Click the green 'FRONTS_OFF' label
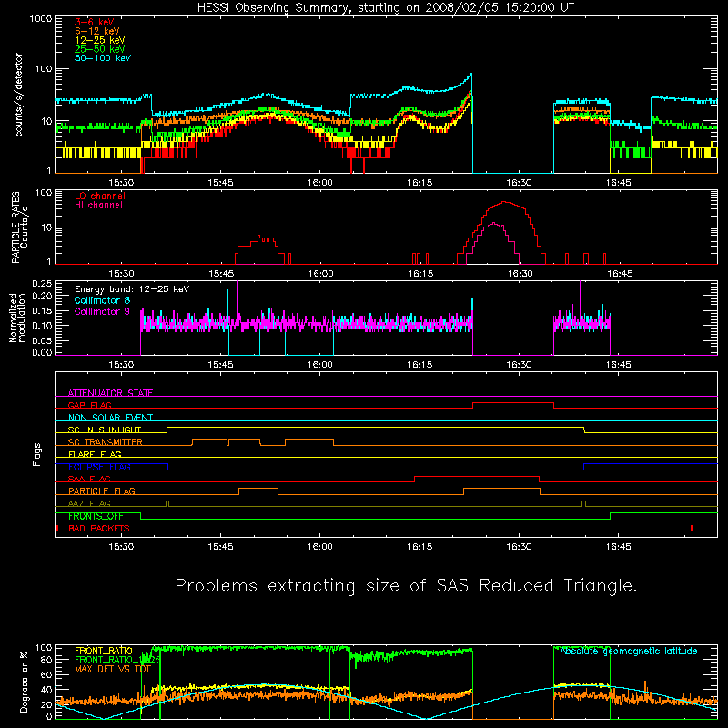The image size is (728, 728). click(96, 516)
